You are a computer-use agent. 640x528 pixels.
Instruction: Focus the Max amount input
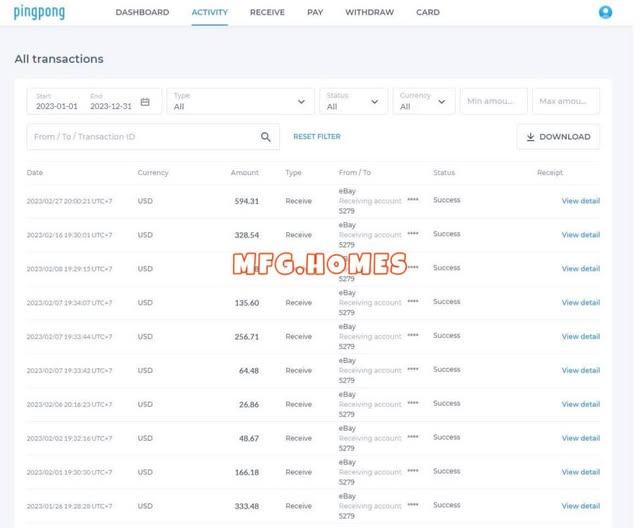click(x=566, y=101)
